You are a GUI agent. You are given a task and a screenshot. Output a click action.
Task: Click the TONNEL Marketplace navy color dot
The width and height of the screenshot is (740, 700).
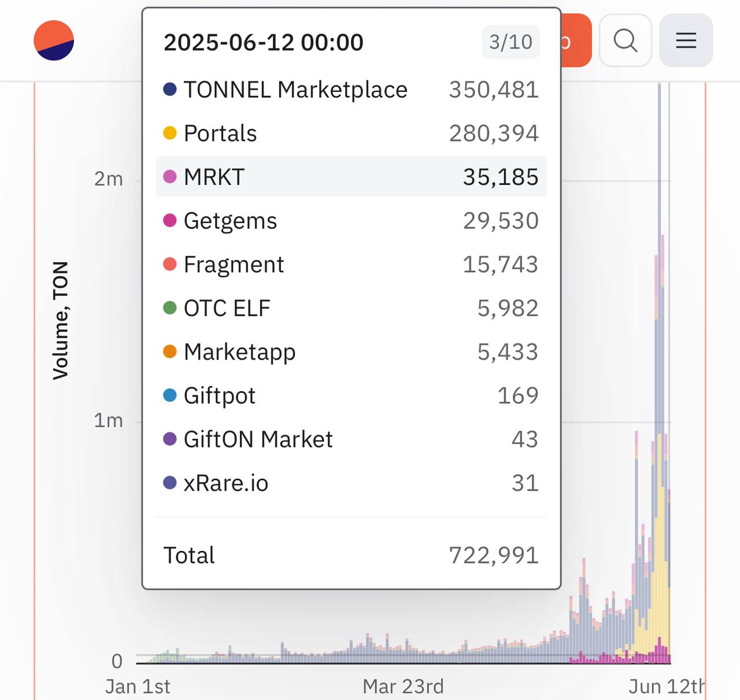coord(169,89)
